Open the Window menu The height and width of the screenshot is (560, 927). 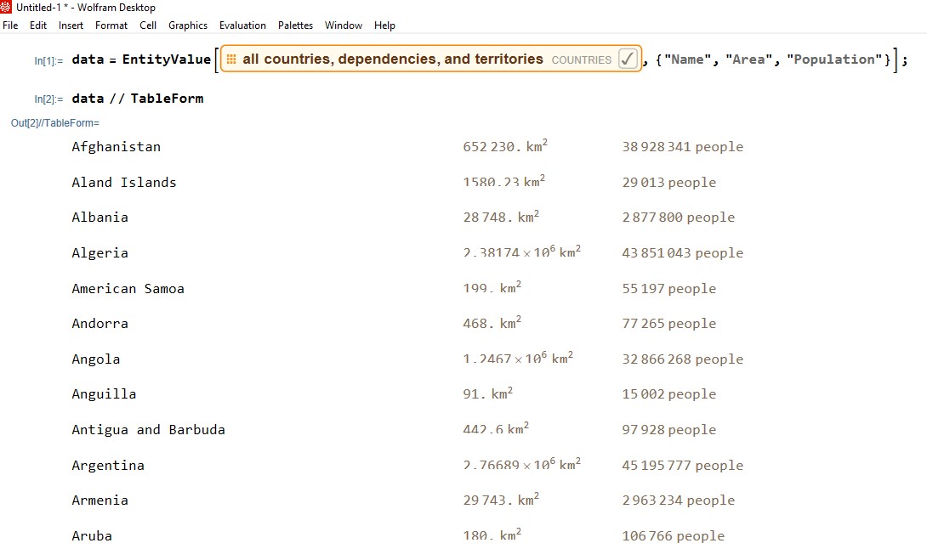(344, 25)
